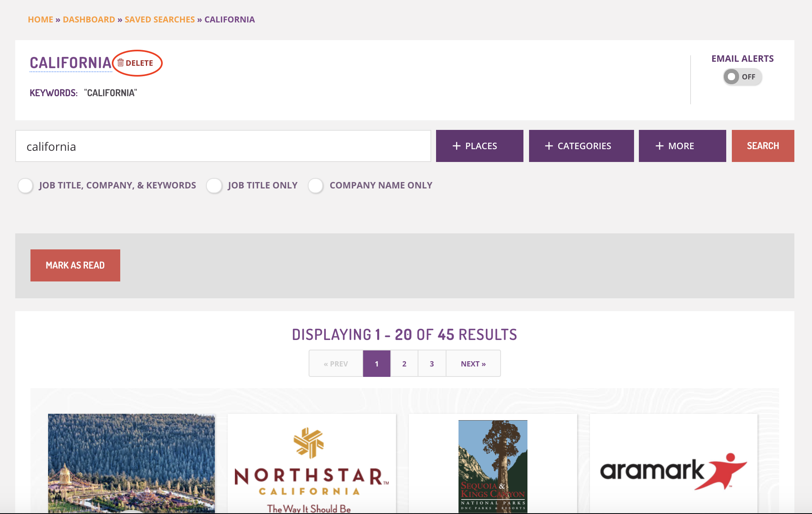This screenshot has height=514, width=812.
Task: Select results page 1
Action: pyautogui.click(x=377, y=364)
